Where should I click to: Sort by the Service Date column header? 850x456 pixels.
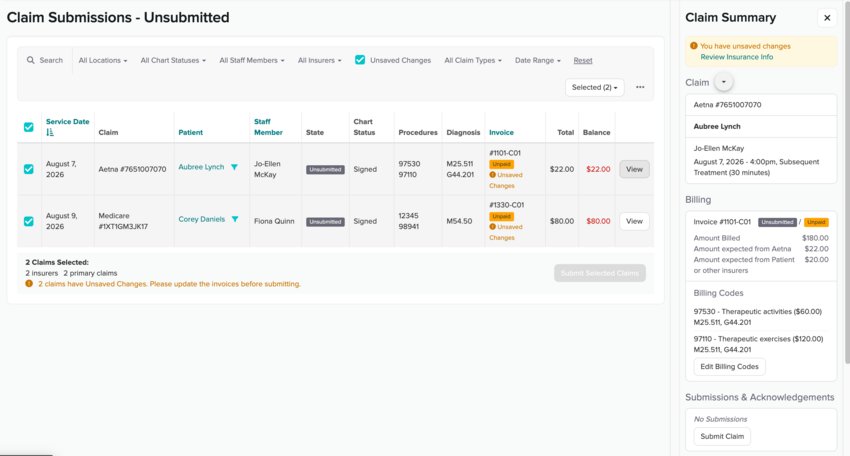pyautogui.click(x=67, y=121)
